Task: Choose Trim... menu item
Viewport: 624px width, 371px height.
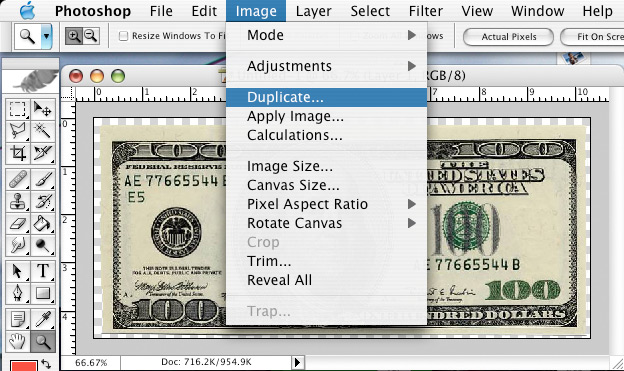Action: (x=326, y=261)
